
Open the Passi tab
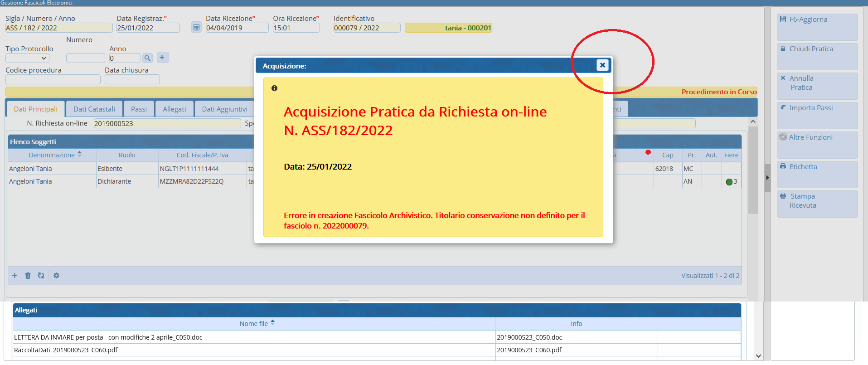click(139, 109)
